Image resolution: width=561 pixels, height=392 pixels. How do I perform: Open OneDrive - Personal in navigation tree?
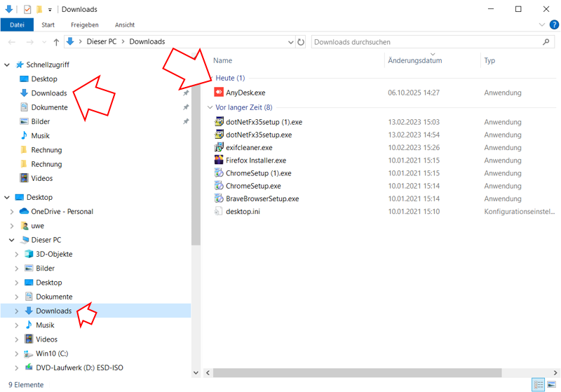click(62, 212)
